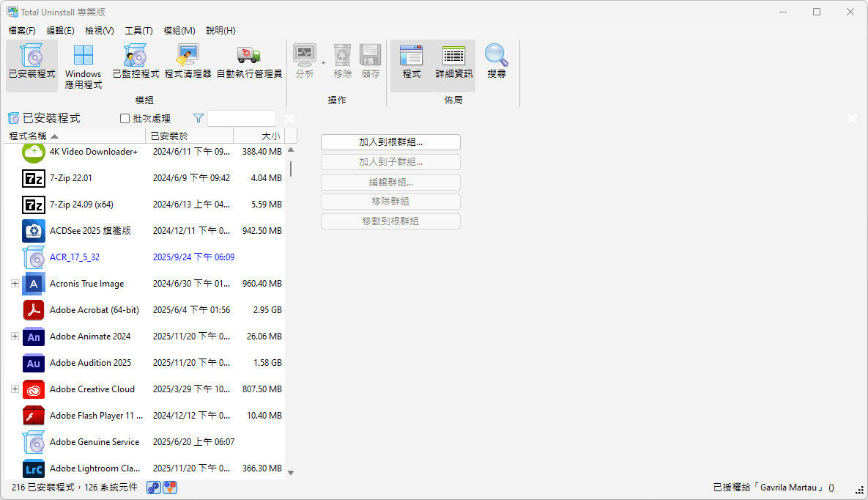868x500 pixels.
Task: Expand the Adobe Creative Cloud entry
Action: pos(15,389)
